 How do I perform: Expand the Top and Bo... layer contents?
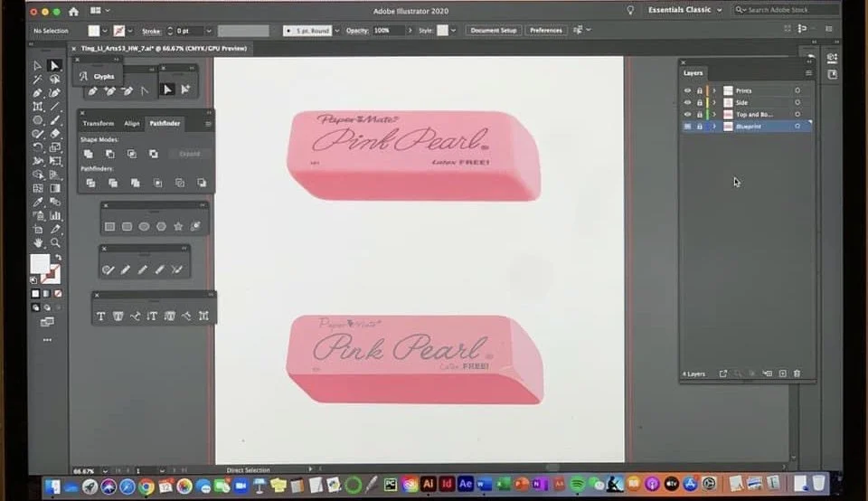tap(714, 115)
